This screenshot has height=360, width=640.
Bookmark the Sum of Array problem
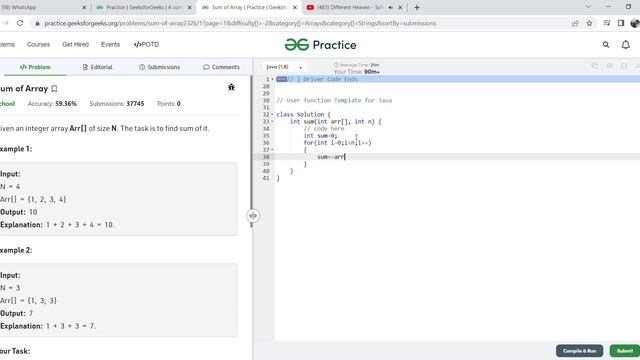pyautogui.click(x=54, y=89)
